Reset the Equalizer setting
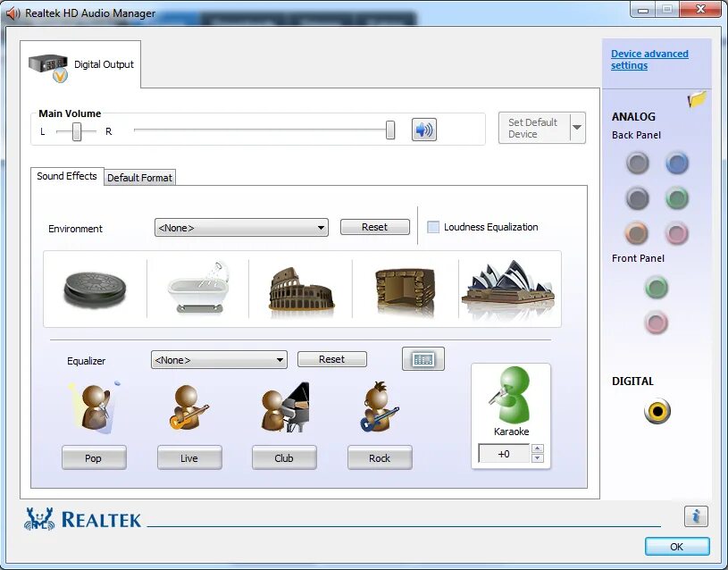Viewport: 728px width, 570px height. coord(331,359)
